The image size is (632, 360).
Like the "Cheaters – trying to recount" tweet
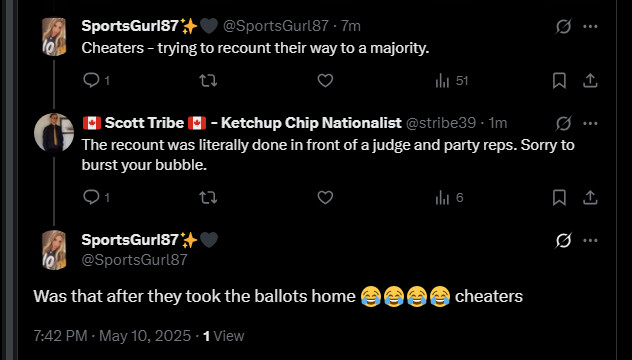[325, 81]
